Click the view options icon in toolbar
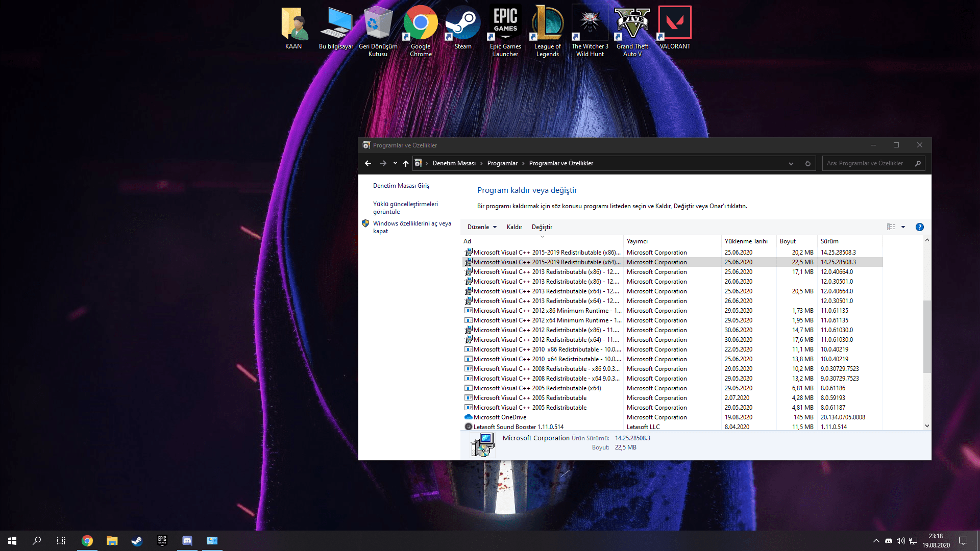980x551 pixels. coord(891,227)
